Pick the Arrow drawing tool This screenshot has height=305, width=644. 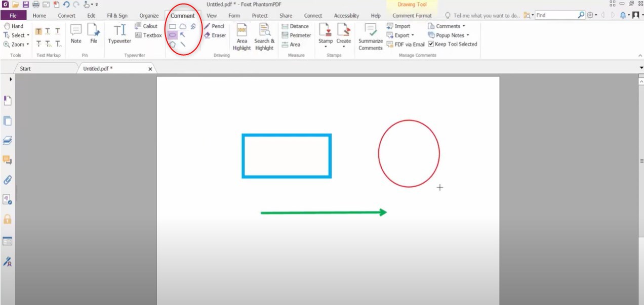point(183,35)
